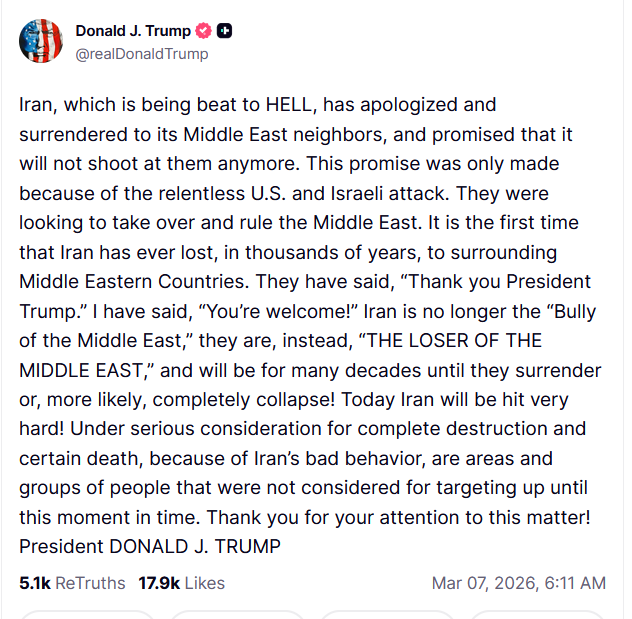Image resolution: width=632 pixels, height=619 pixels.
Task: Click the rightmost action button below the timestamp
Action: 536,614
